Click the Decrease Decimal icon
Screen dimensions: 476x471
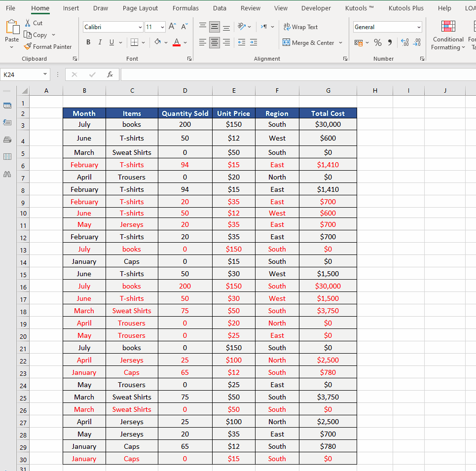tap(417, 42)
